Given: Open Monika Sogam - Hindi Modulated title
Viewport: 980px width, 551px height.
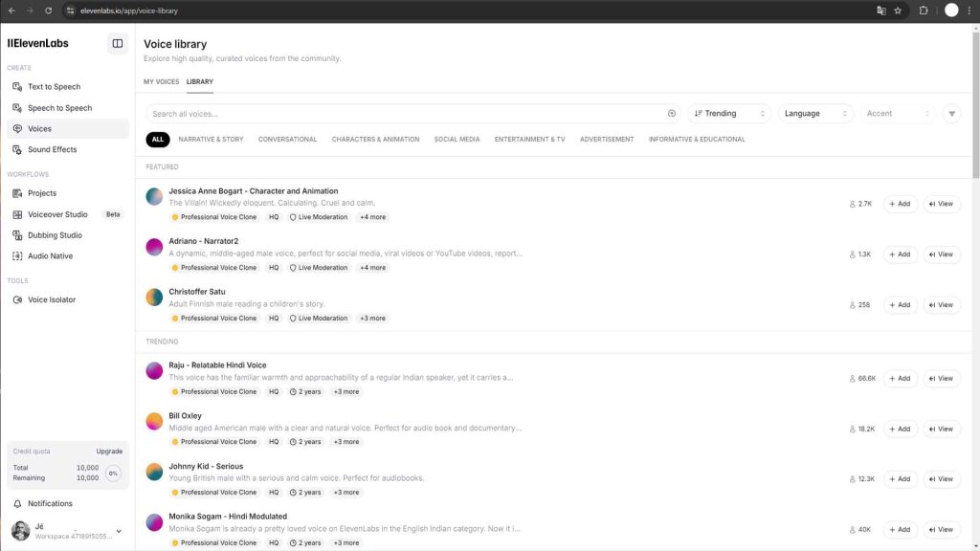Looking at the screenshot, I should [228, 517].
